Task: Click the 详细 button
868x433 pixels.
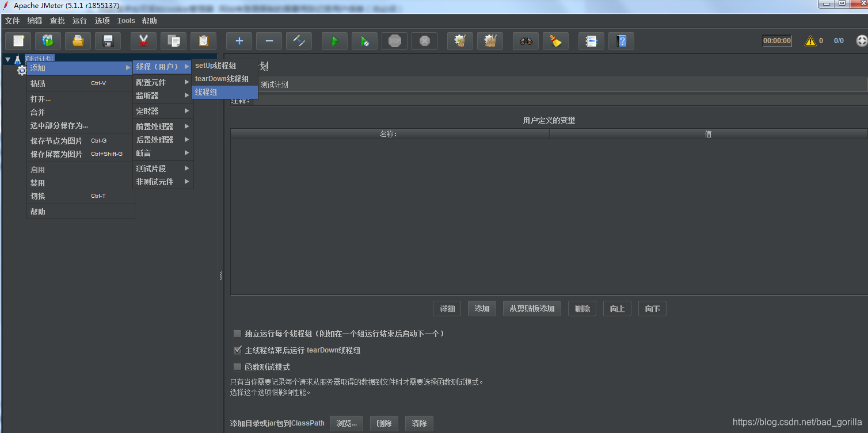Action: (447, 309)
